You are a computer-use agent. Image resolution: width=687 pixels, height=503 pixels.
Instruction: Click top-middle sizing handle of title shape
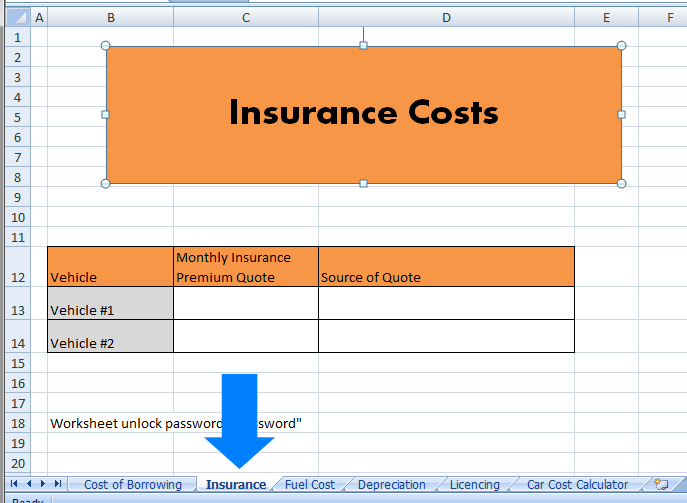click(363, 46)
